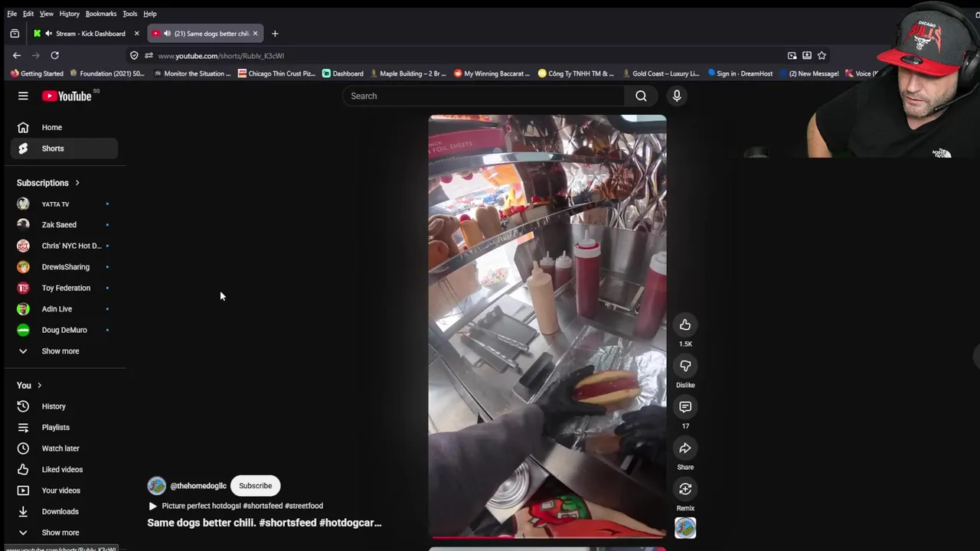This screenshot has height=551, width=980.
Task: Close the Stream - Kick Dashboard tab
Action: (x=136, y=34)
